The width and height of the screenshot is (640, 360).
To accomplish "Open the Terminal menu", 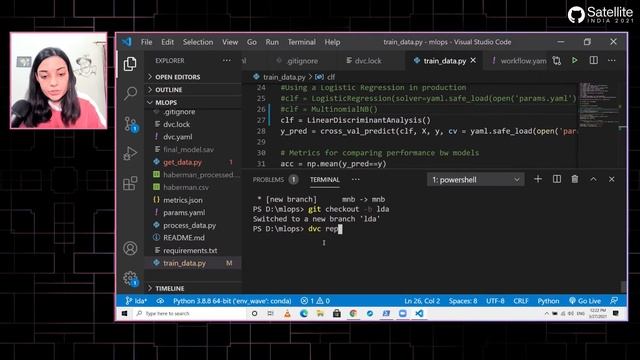I will coord(302,42).
